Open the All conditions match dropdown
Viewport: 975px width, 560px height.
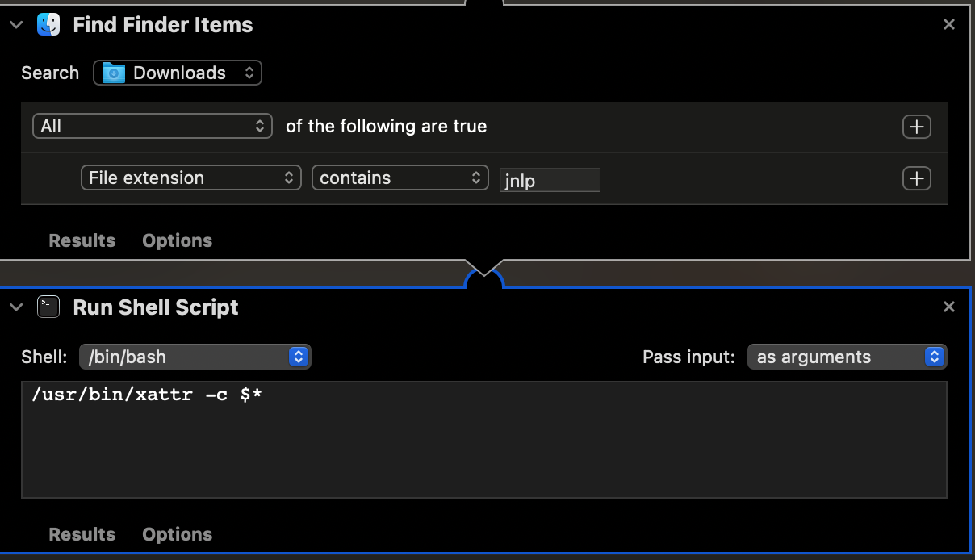(x=151, y=127)
